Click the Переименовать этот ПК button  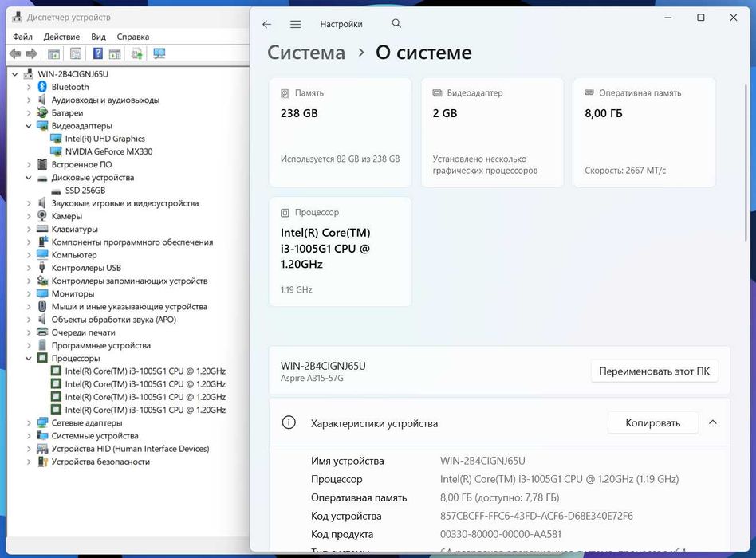pyautogui.click(x=654, y=371)
